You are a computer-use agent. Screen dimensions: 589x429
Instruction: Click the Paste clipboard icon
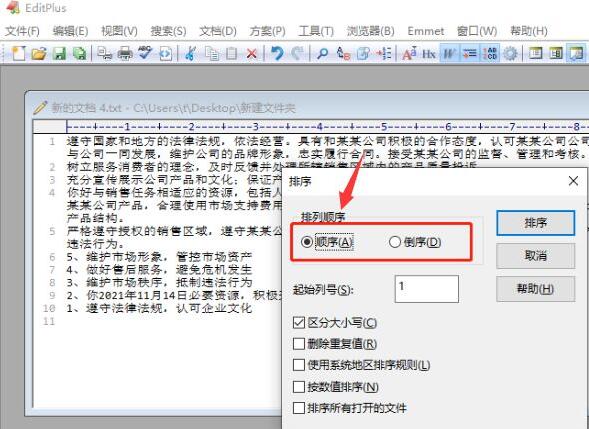pyautogui.click(x=232, y=54)
